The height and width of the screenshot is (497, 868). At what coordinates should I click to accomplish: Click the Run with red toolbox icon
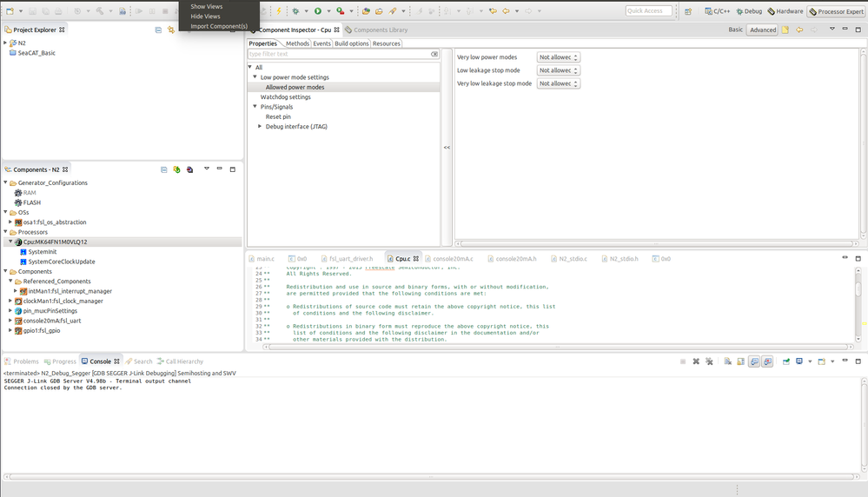click(341, 11)
